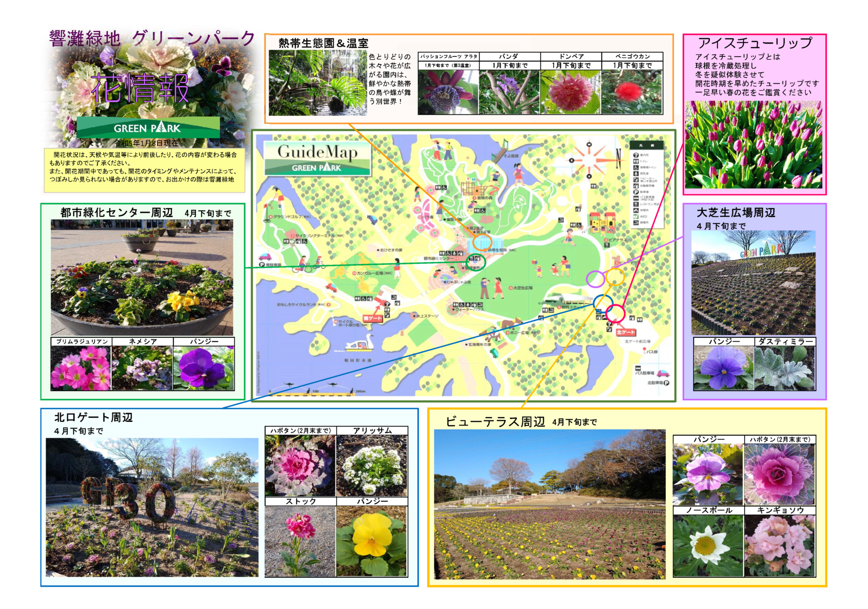Click the AED icon in the map legend
The width and height of the screenshot is (868, 609).
point(636,217)
